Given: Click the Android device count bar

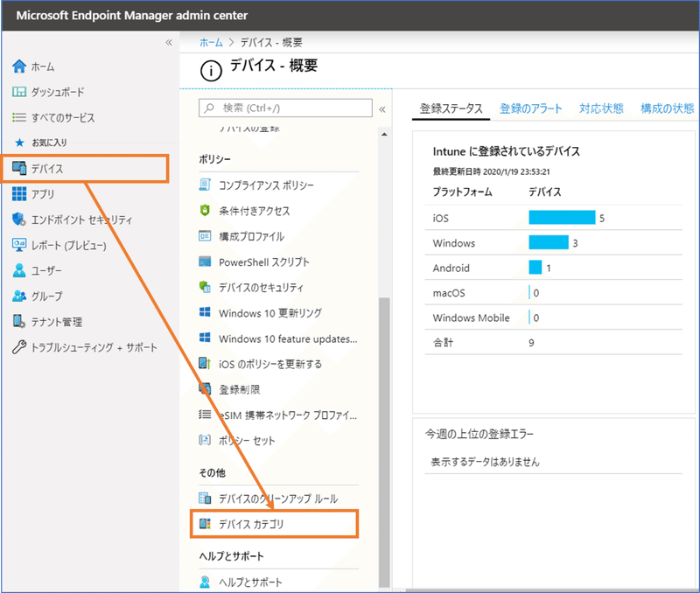Looking at the screenshot, I should tap(535, 268).
